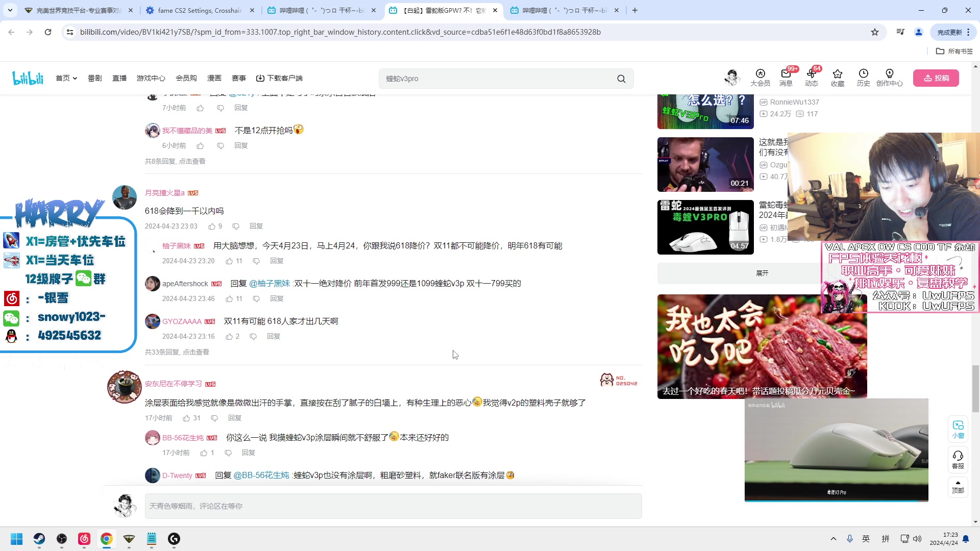The image size is (980, 551).
Task: Click the 客服 customer service headset icon
Action: 958,460
